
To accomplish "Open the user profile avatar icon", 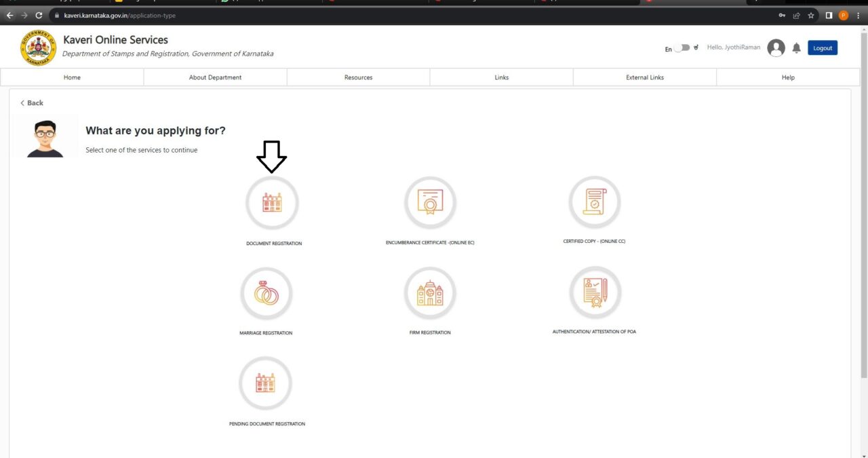I will tap(776, 47).
